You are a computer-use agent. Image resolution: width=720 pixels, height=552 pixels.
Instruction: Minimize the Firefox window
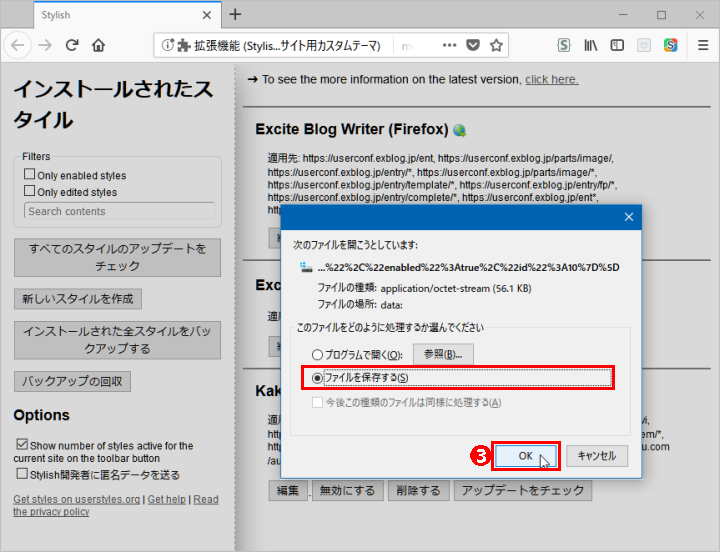(x=623, y=15)
